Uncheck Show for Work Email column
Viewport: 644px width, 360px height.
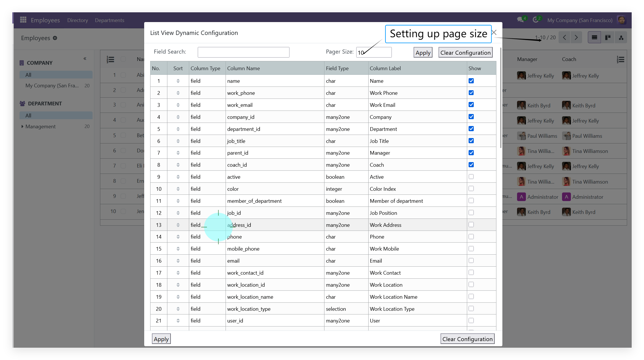point(471,105)
